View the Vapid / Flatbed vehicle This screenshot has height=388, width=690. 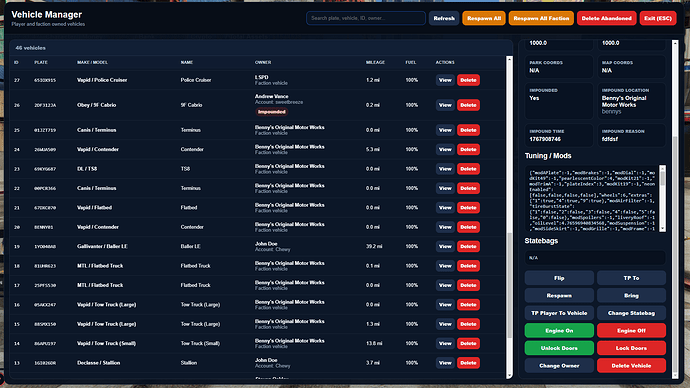(445, 208)
